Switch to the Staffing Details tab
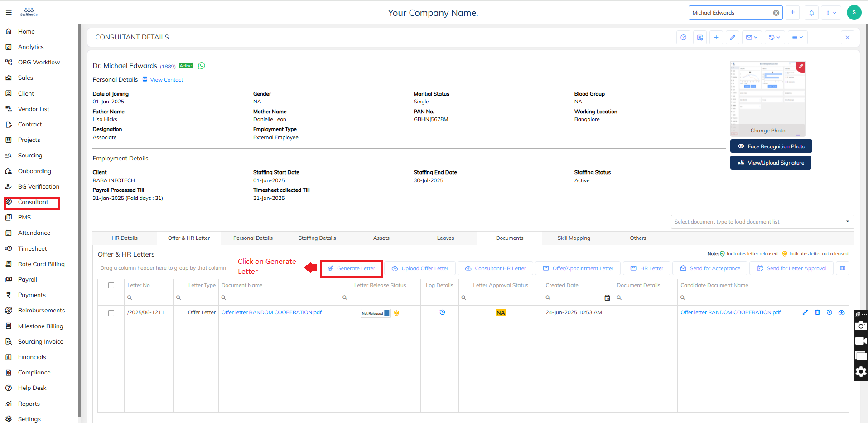This screenshot has width=868, height=423. click(x=317, y=238)
